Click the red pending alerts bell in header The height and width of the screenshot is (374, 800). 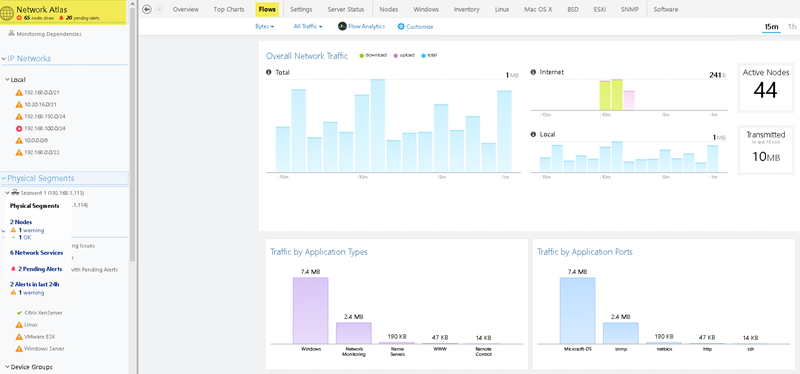[x=62, y=18]
